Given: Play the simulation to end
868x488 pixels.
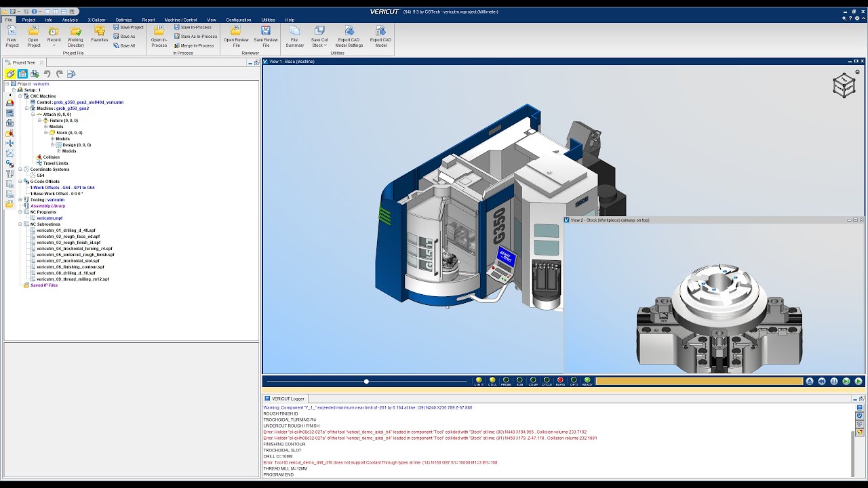Looking at the screenshot, I should point(859,382).
